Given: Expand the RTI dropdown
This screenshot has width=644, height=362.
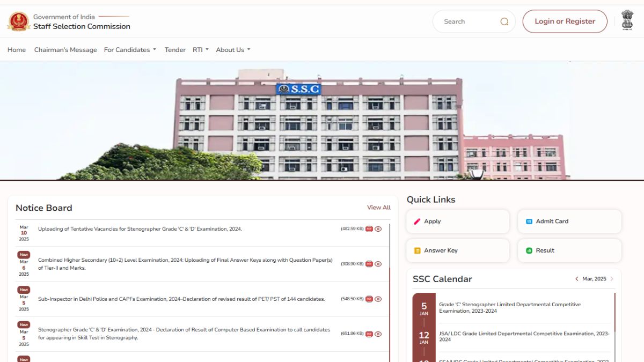Looking at the screenshot, I should click(199, 49).
